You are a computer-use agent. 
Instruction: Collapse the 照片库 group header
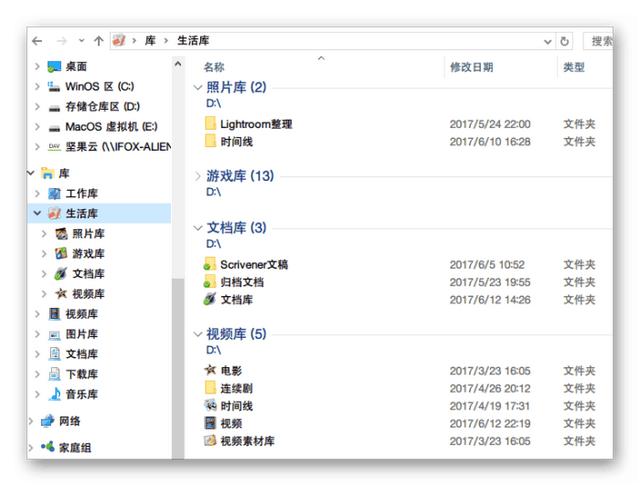pos(198,88)
